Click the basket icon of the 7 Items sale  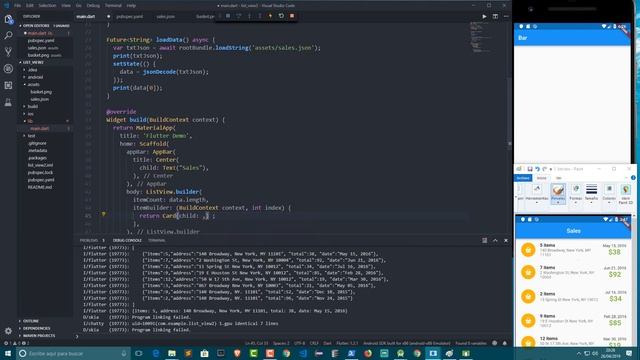coord(528,272)
